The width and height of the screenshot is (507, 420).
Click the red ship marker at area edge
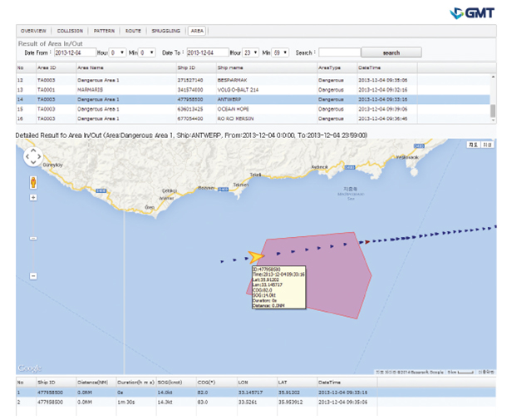(363, 241)
